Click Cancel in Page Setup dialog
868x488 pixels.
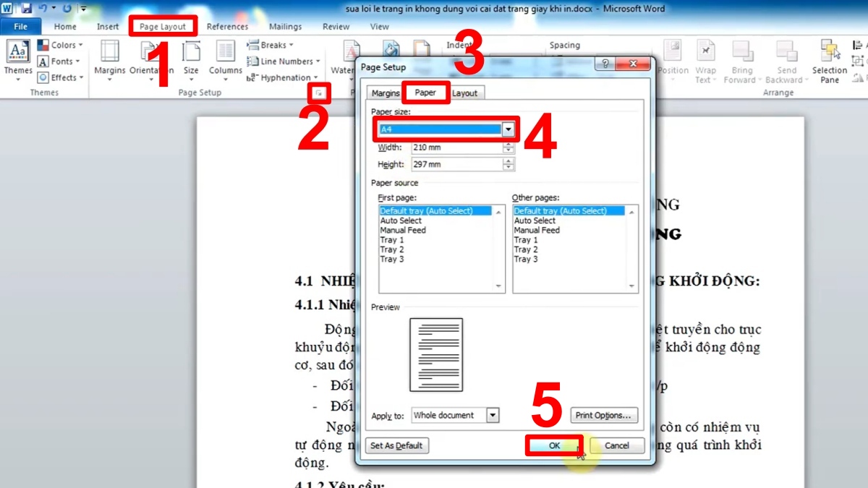pos(616,445)
